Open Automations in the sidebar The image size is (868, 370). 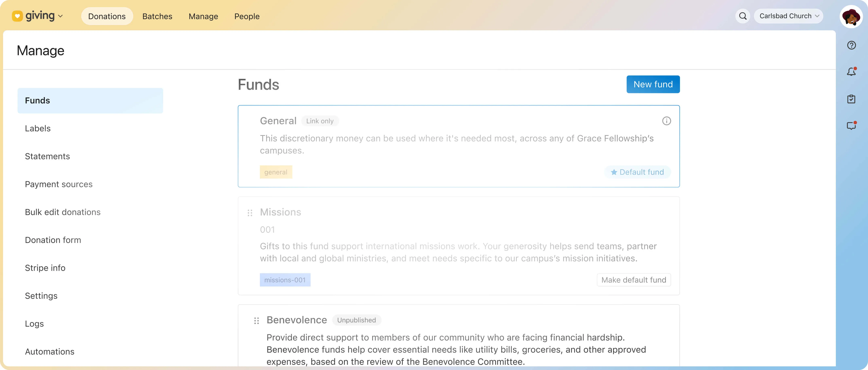tap(50, 351)
